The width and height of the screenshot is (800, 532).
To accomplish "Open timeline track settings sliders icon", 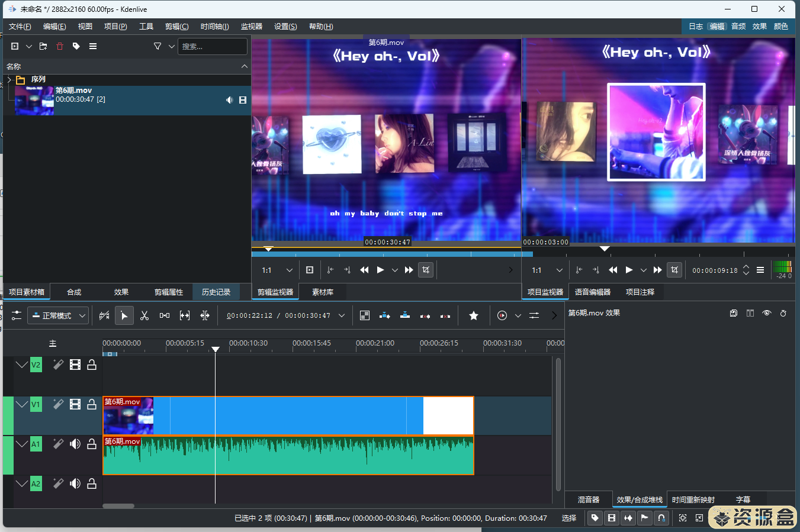I will click(17, 315).
